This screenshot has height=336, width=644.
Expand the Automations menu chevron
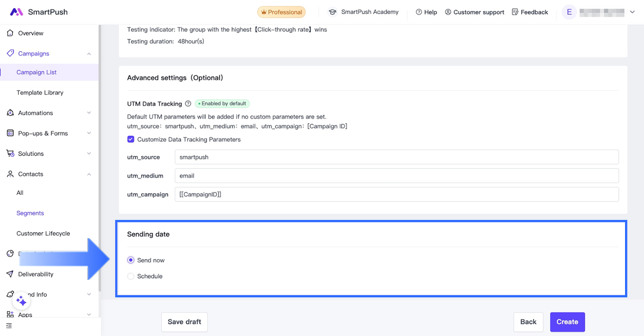coord(89,113)
